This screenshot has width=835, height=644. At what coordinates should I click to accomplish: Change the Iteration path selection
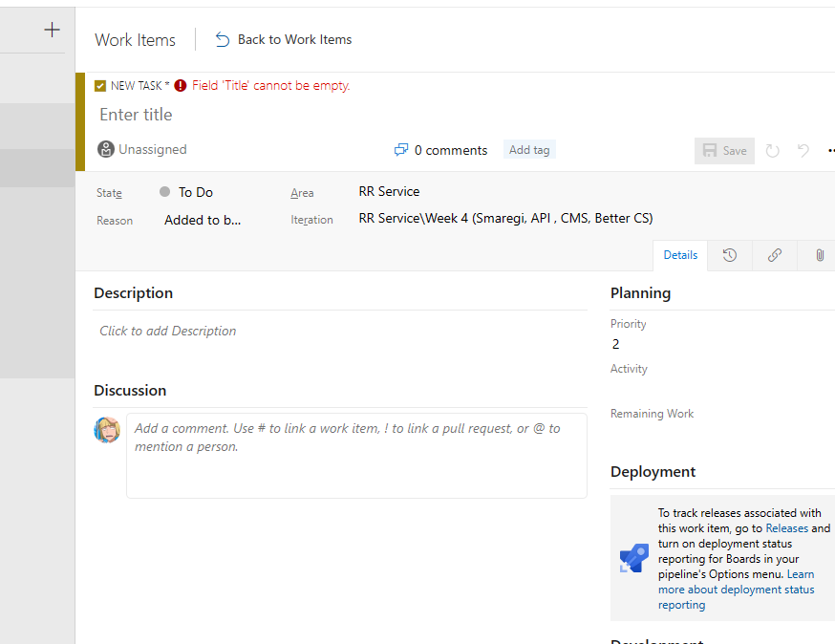coord(505,218)
